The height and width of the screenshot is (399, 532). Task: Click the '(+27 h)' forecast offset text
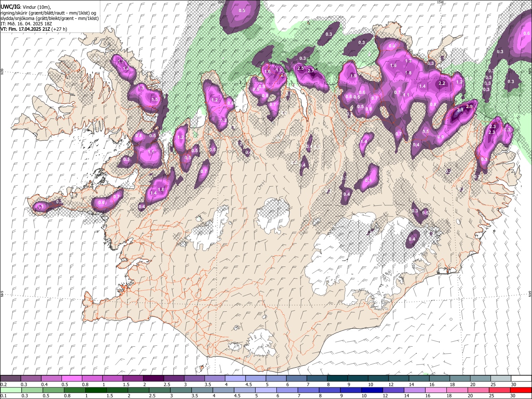point(59,29)
